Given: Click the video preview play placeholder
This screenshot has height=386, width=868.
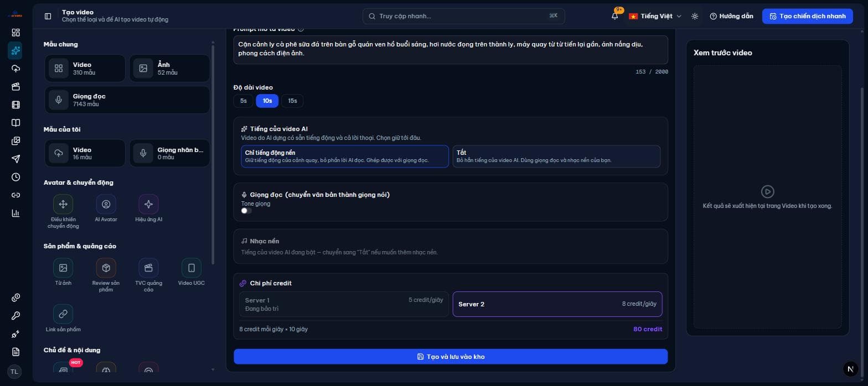Looking at the screenshot, I should [767, 191].
